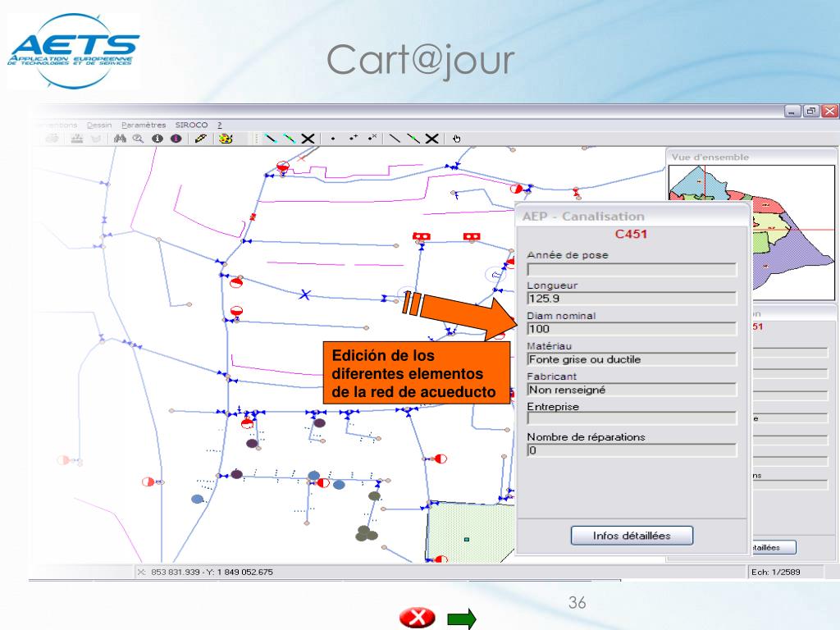Screen dimensions: 840x630
Task: Open the Paramètres menu
Action: (x=144, y=125)
